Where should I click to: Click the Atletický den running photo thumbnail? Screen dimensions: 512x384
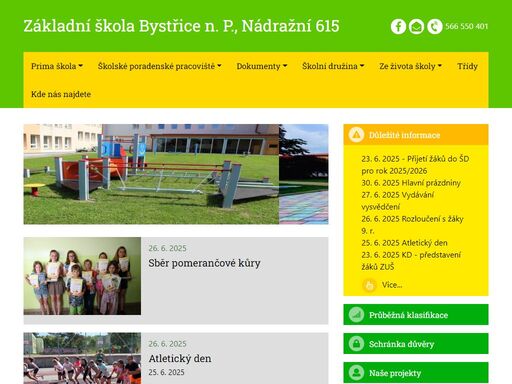click(82, 358)
